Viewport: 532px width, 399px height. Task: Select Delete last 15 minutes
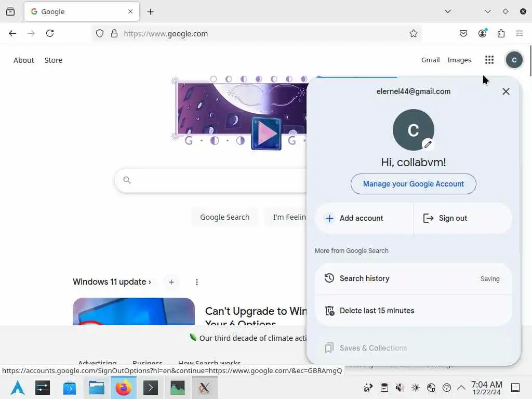[413, 311]
